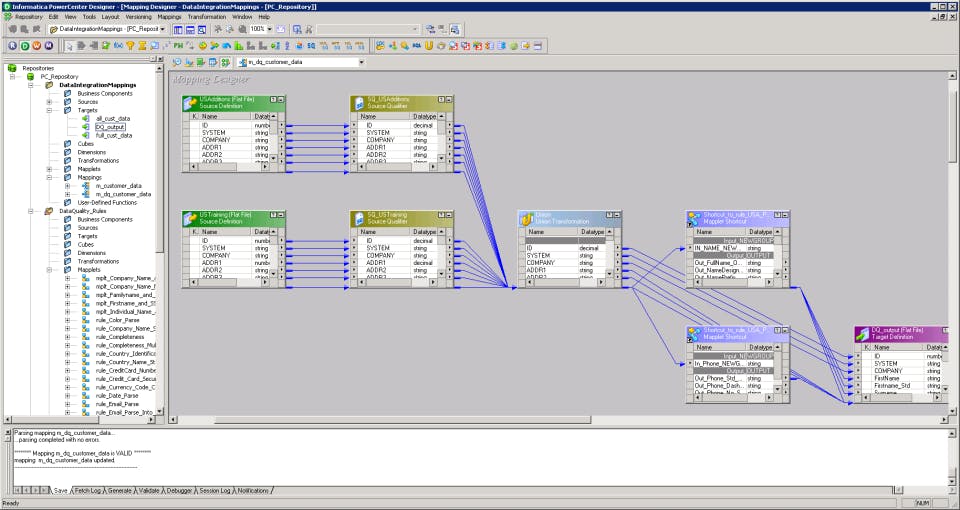The image size is (960, 510).
Task: Click the orange W Workflow Manager icon
Action: [x=37, y=45]
